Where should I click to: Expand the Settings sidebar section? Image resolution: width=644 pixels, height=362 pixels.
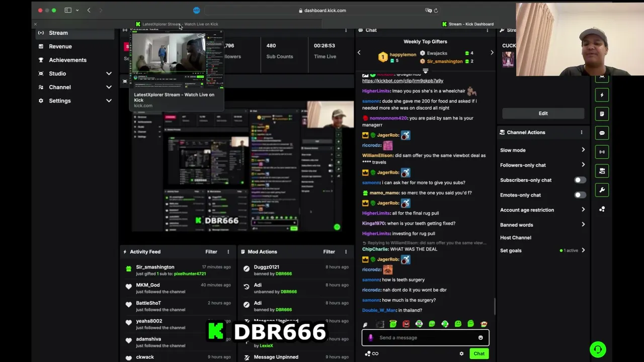pos(109,101)
